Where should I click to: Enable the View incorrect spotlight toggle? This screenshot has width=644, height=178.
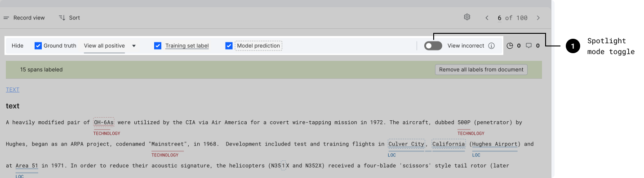tap(433, 46)
